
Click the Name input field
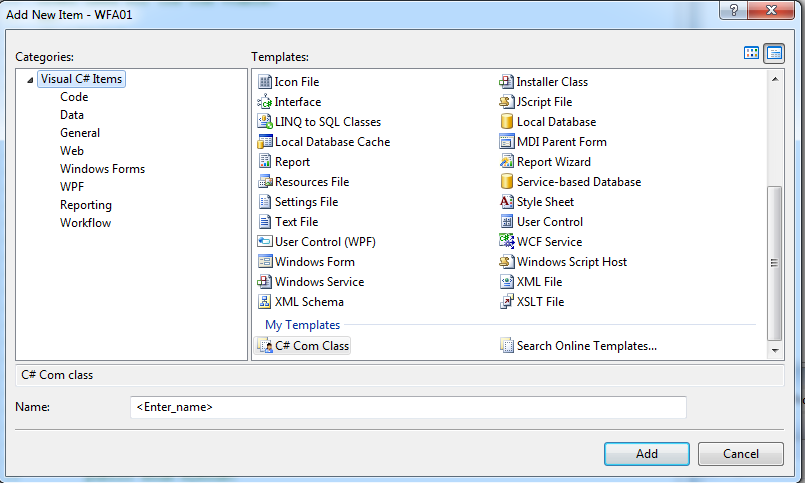pyautogui.click(x=408, y=407)
